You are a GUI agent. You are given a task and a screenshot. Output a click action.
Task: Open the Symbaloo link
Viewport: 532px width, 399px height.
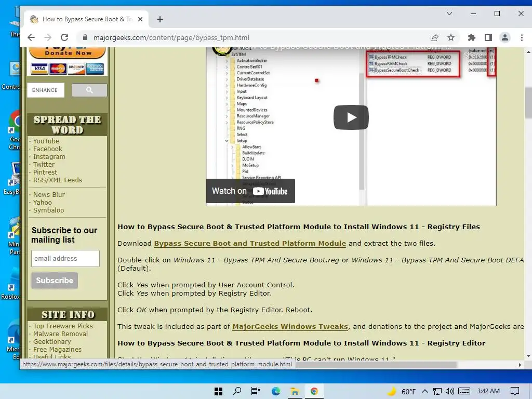coord(48,210)
